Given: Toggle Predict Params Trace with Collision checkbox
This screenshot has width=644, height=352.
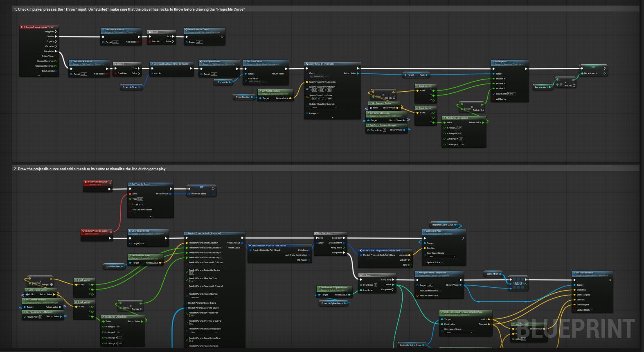Looking at the screenshot, I should click(191, 266).
